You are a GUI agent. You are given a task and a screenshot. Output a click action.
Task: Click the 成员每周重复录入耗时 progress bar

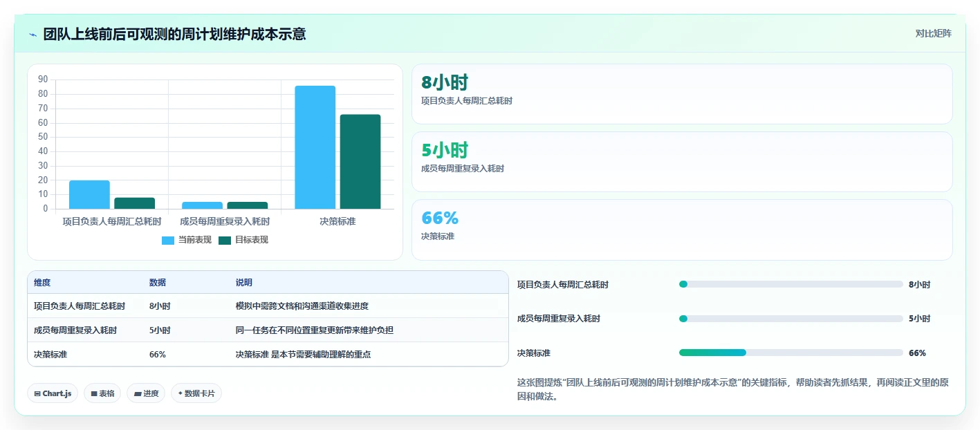(791, 319)
